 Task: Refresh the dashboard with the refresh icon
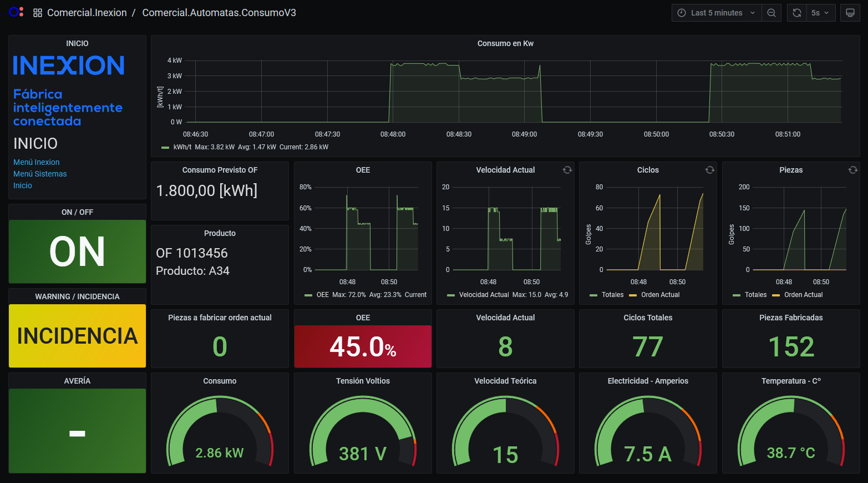pos(797,13)
